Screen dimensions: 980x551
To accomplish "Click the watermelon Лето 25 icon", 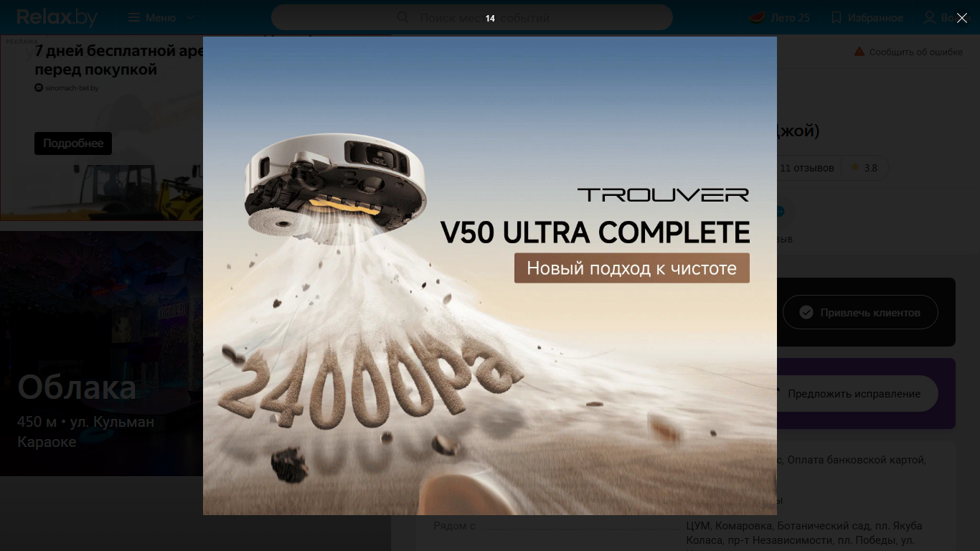I will point(758,17).
